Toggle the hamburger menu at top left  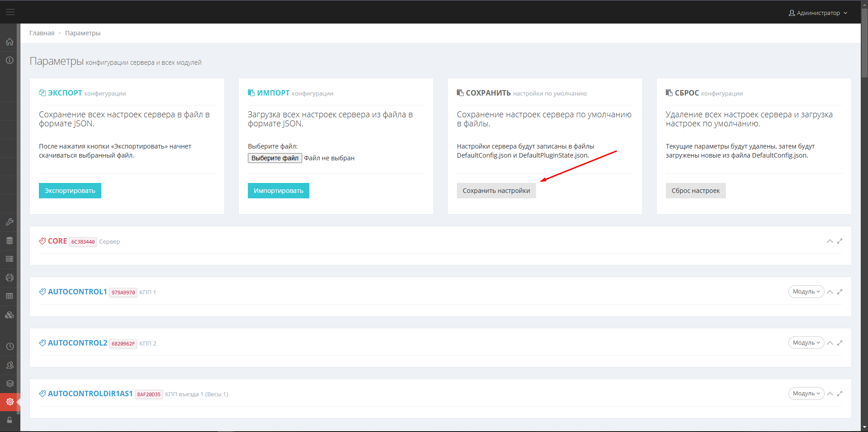pos(10,12)
